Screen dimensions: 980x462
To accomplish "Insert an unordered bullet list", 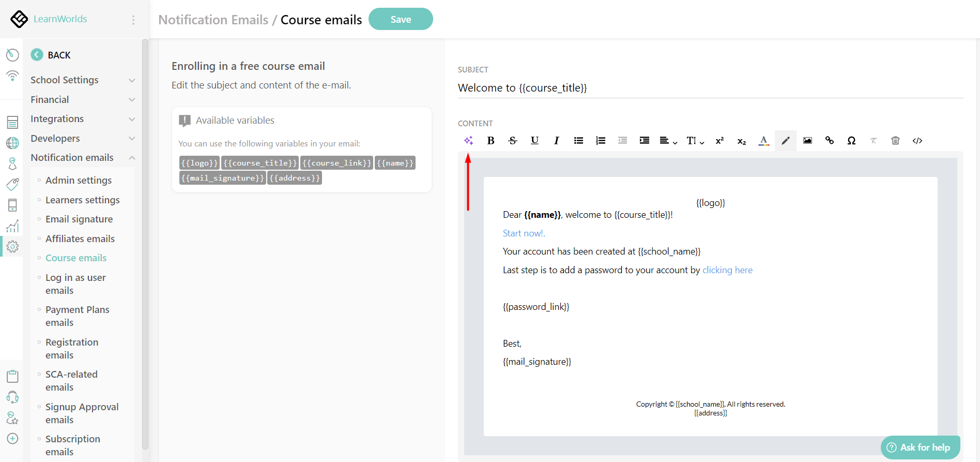I will (578, 141).
